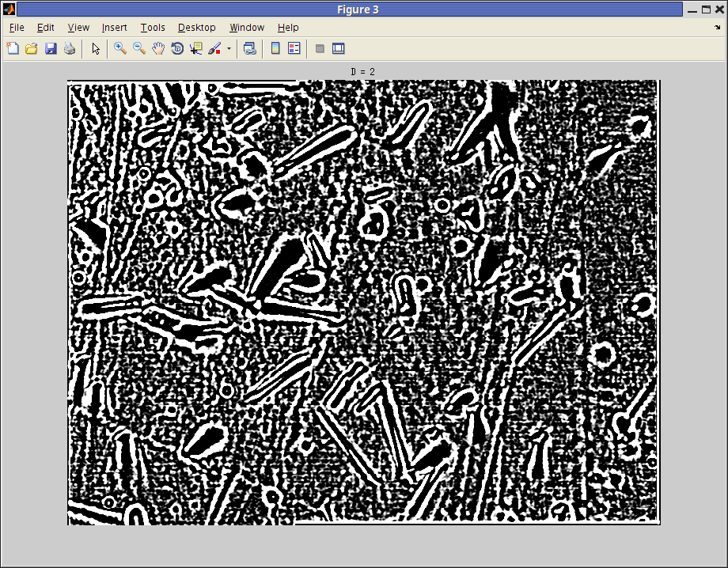Toggle Insert Colorbar in the toolbar

(275, 48)
